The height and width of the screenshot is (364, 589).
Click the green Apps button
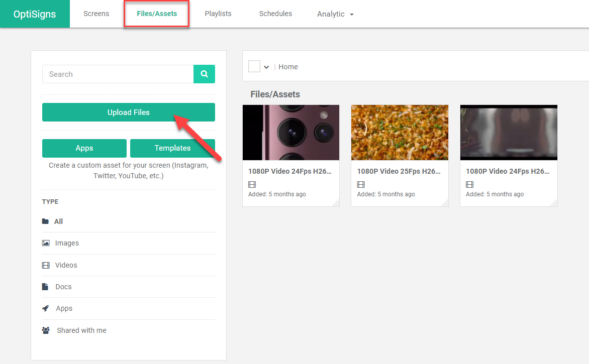(84, 148)
